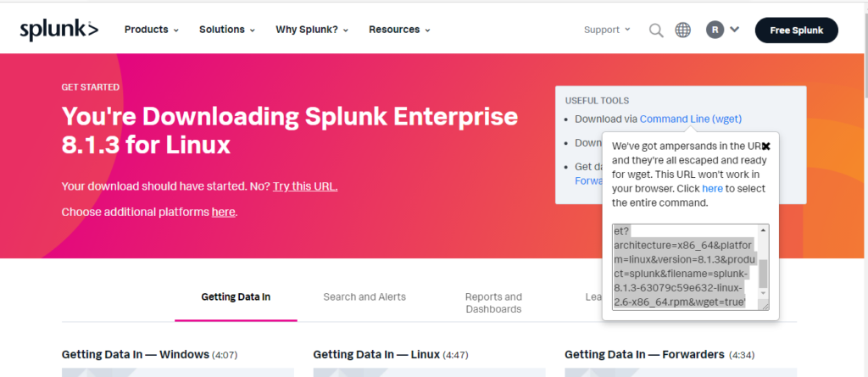
Task: Close the wget popup with X
Action: (766, 147)
